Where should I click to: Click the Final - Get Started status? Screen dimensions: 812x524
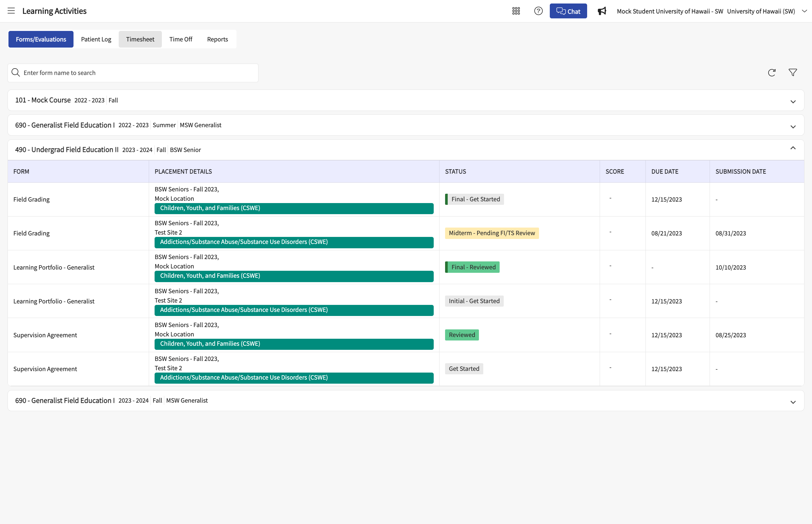click(x=475, y=199)
